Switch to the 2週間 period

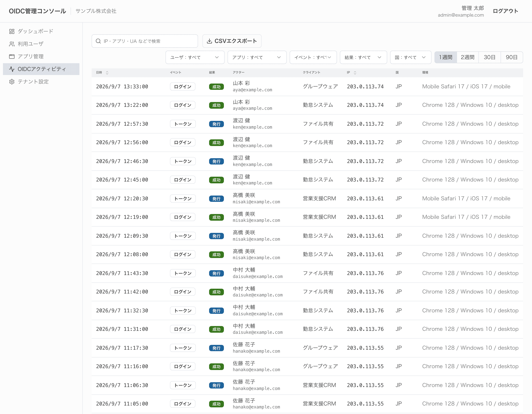[x=468, y=57]
